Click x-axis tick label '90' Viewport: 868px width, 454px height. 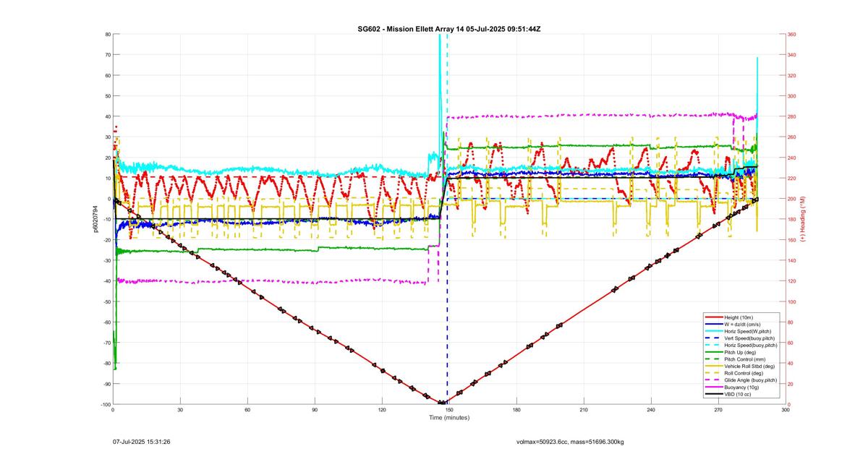pyautogui.click(x=315, y=410)
